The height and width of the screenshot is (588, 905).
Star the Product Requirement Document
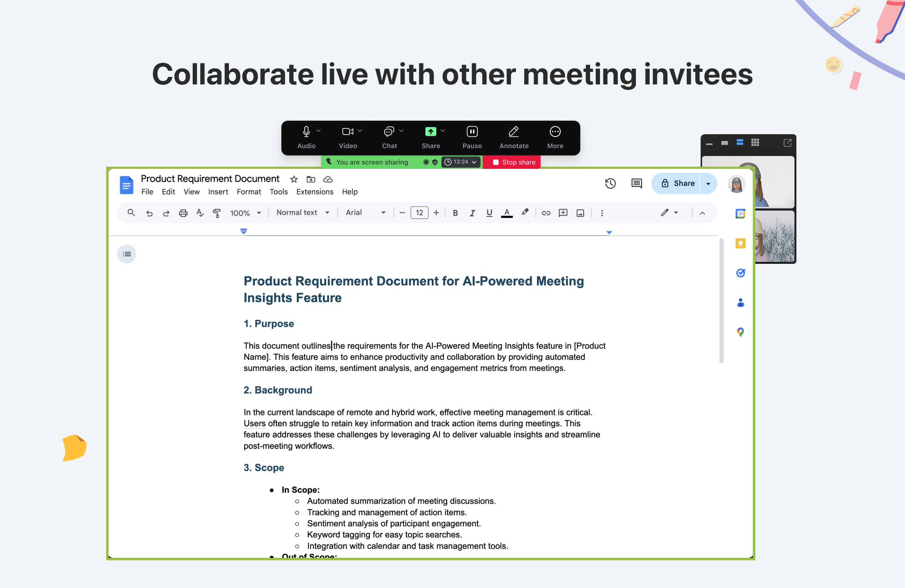(x=293, y=179)
